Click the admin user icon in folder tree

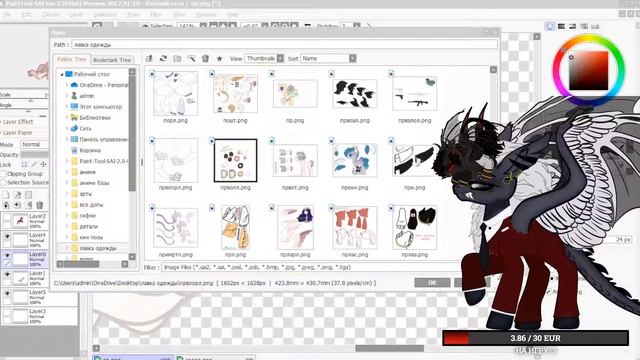(74, 96)
